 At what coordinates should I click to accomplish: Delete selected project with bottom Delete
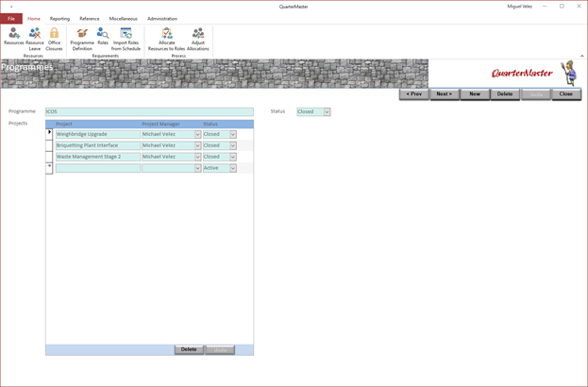tap(189, 349)
